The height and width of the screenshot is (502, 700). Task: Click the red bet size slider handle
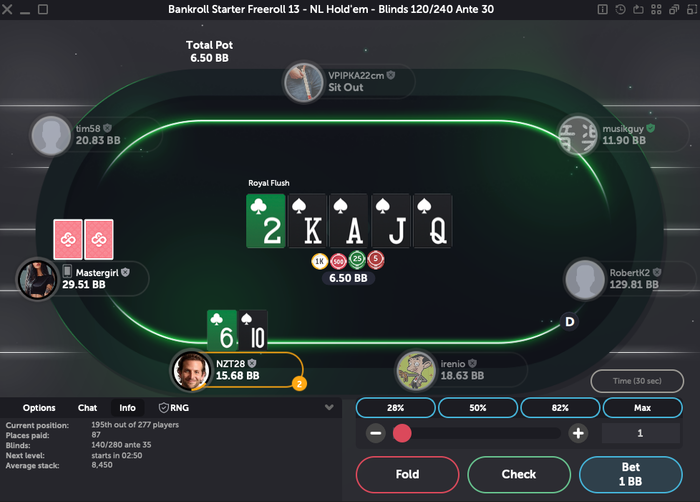pyautogui.click(x=402, y=433)
